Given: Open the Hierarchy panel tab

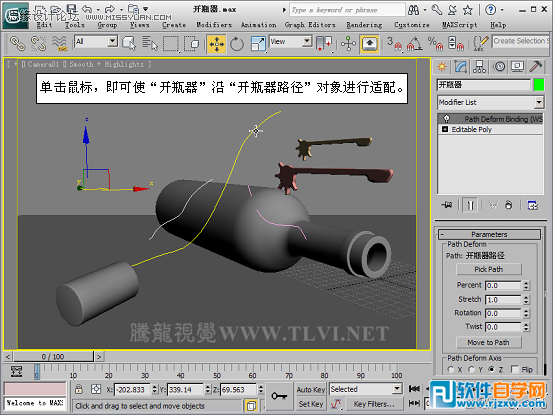Looking at the screenshot, I should 479,66.
